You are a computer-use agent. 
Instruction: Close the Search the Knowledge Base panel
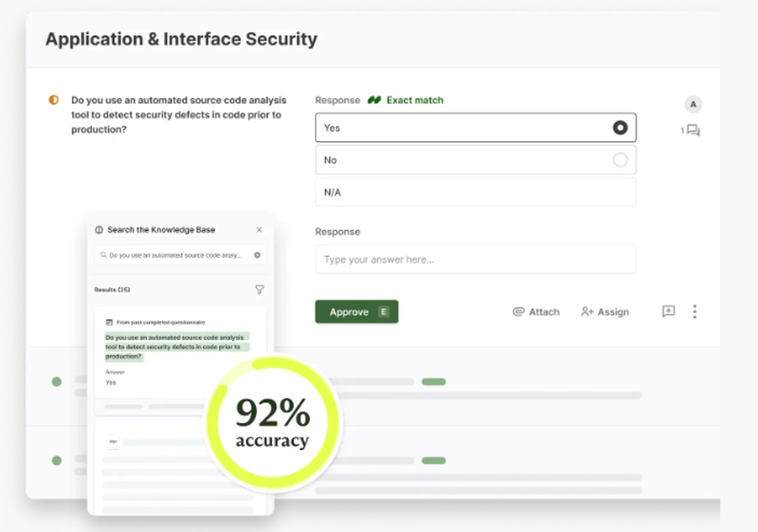[x=259, y=230]
